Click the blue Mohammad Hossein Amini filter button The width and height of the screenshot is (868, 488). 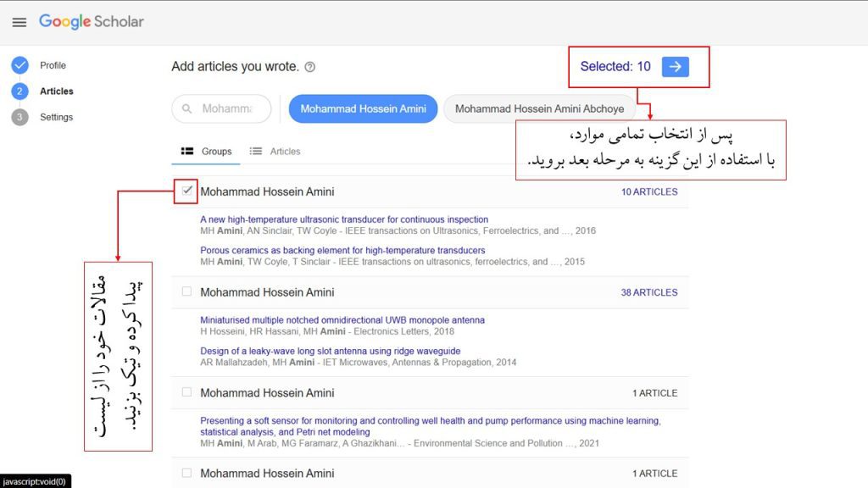(x=363, y=108)
